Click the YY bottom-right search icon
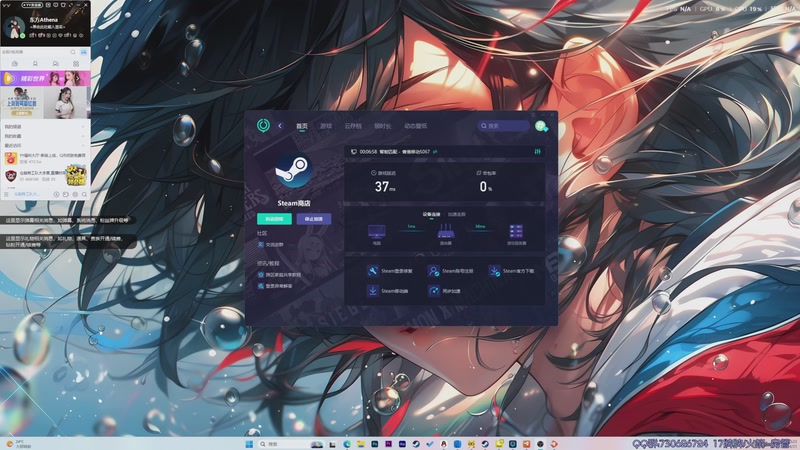Screen dimensions: 800x450 click(84, 194)
